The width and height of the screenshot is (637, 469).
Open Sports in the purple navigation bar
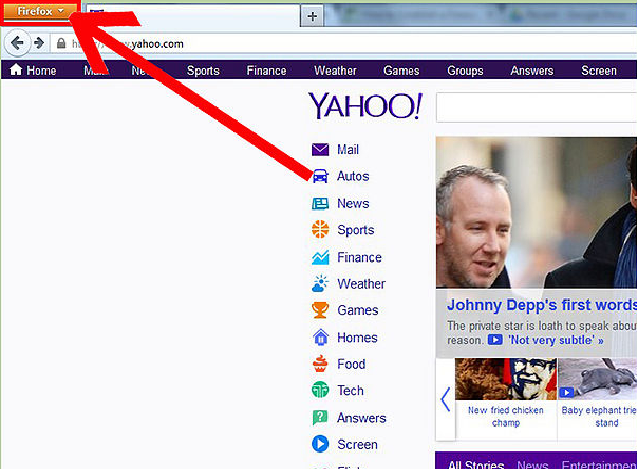(x=203, y=71)
